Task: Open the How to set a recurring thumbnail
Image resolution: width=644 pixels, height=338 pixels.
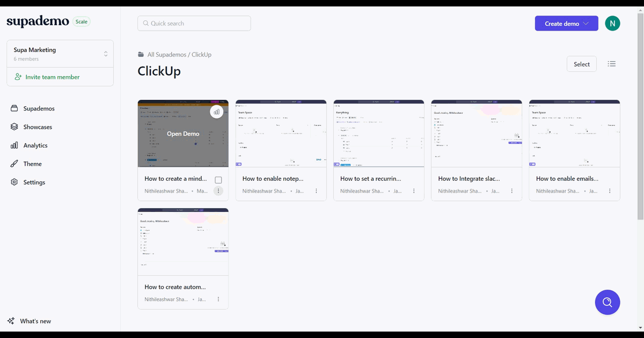Action: point(379,134)
